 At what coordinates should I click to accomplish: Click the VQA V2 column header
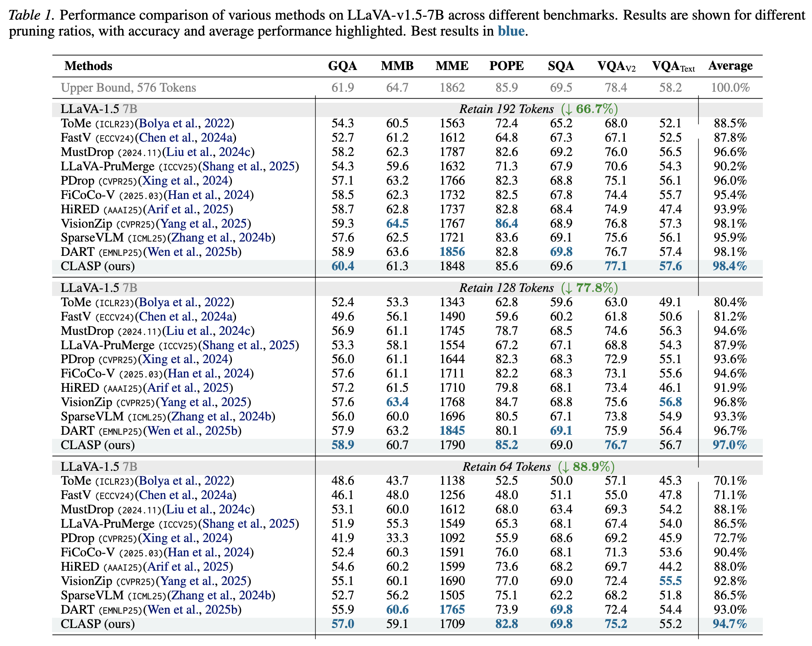tap(617, 66)
